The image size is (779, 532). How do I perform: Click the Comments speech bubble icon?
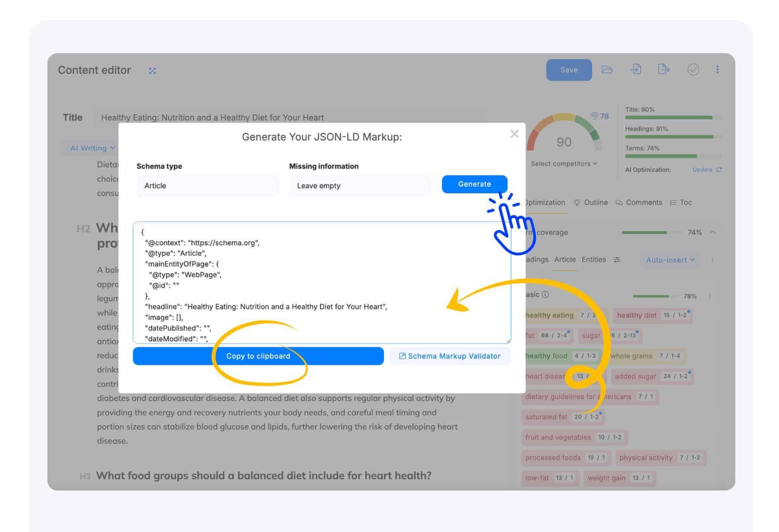tap(619, 202)
